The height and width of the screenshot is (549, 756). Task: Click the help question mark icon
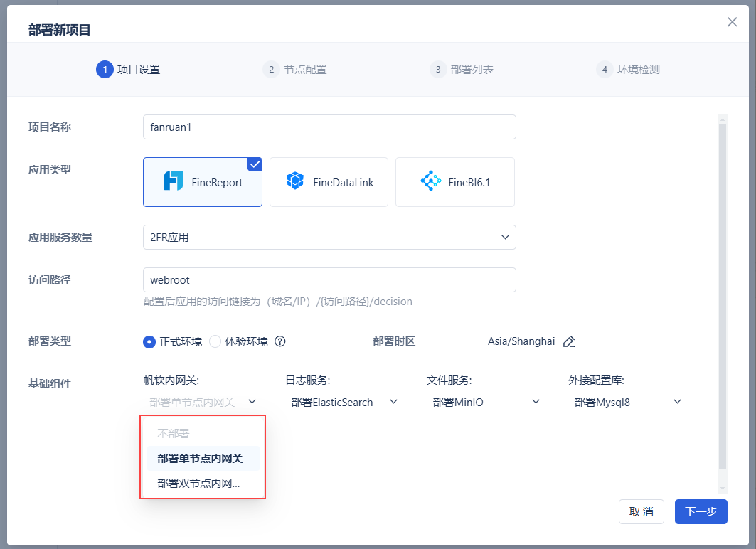point(280,341)
